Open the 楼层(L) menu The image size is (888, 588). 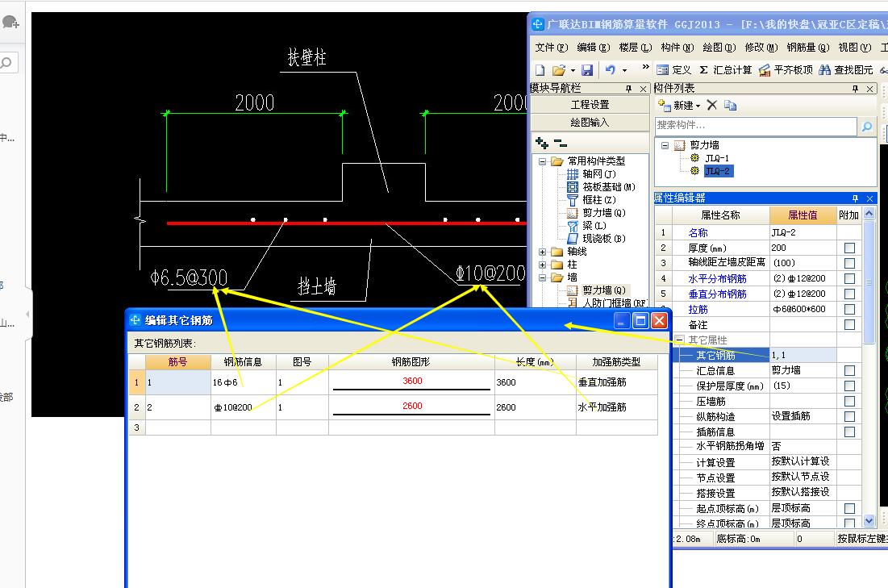pos(636,48)
